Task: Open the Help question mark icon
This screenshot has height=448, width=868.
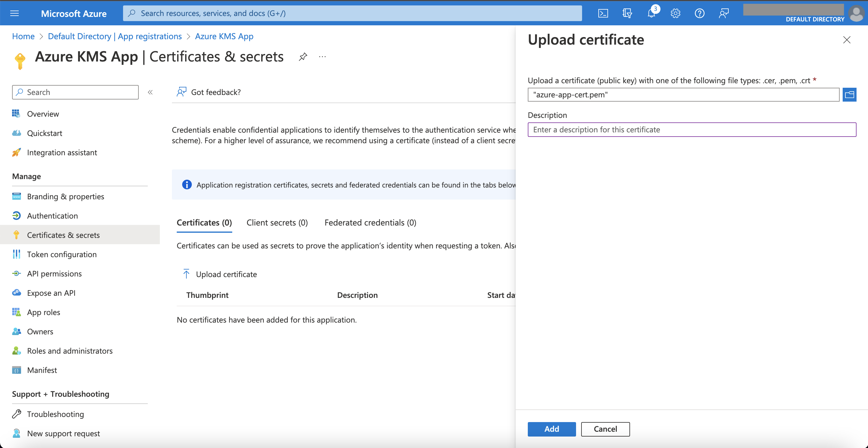Action: click(x=699, y=13)
